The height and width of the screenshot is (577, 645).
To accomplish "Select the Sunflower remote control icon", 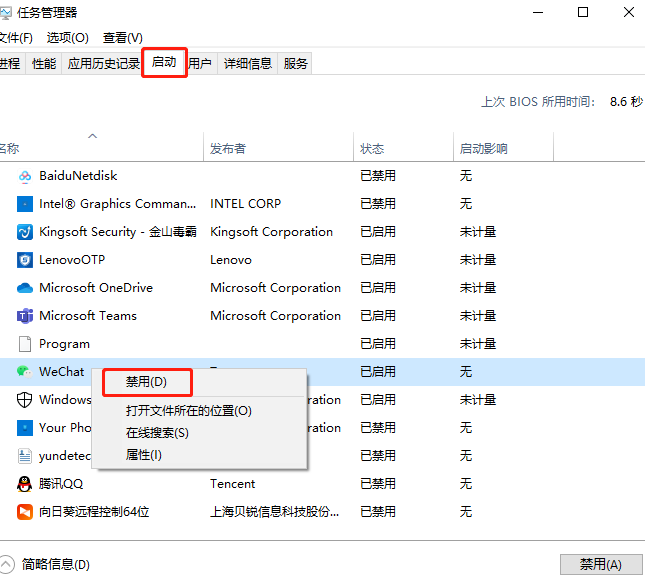I will click(25, 512).
